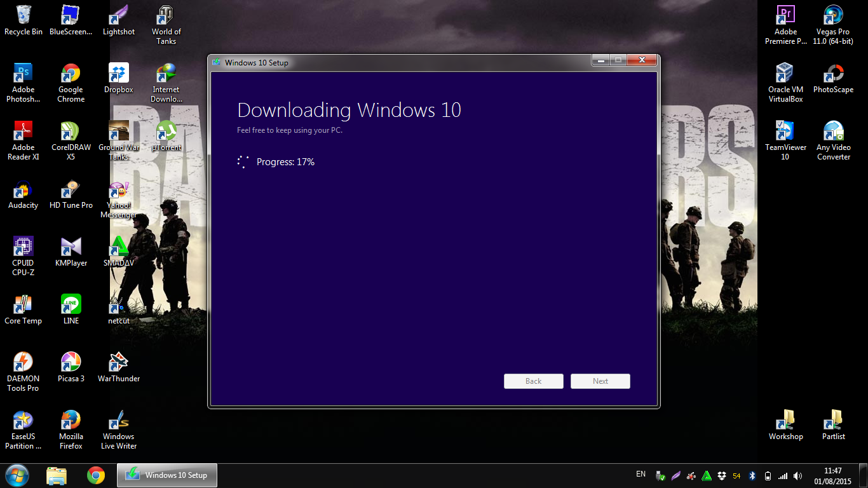Click the network signal tray icon

coord(783,476)
